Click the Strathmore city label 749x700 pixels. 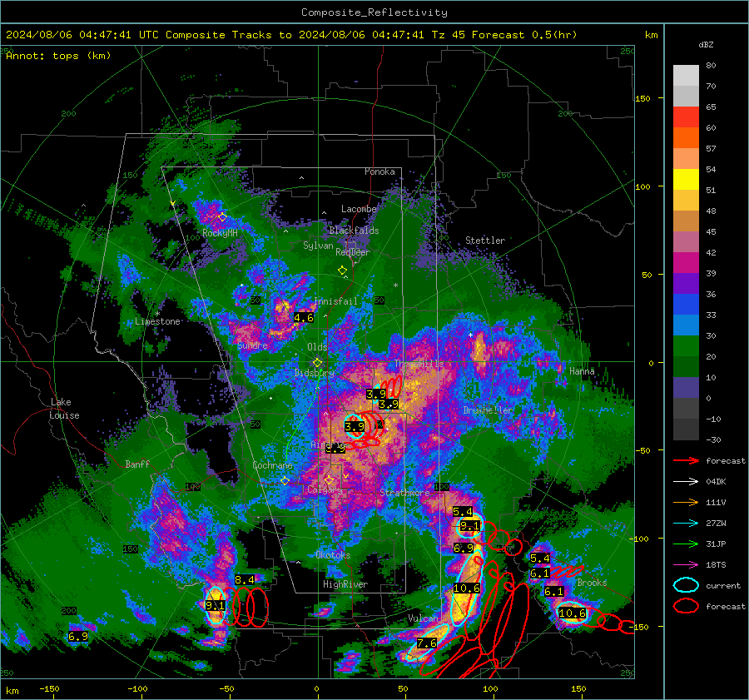(404, 492)
